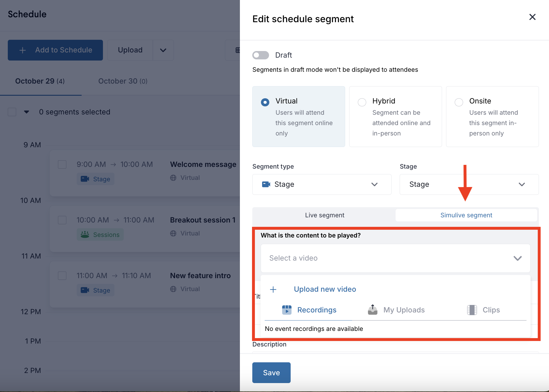Select the Onsite radio option
Screen dimensions: 549x392
tap(459, 102)
